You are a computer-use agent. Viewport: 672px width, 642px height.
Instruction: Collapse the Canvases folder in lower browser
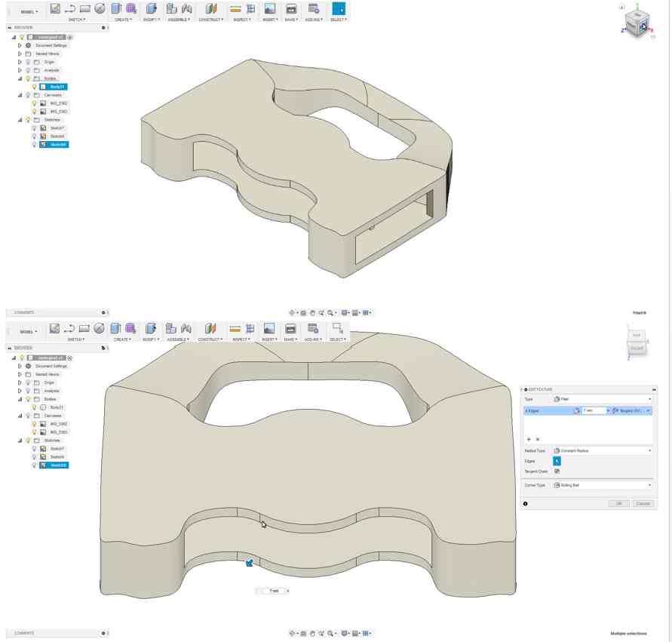[x=20, y=416]
